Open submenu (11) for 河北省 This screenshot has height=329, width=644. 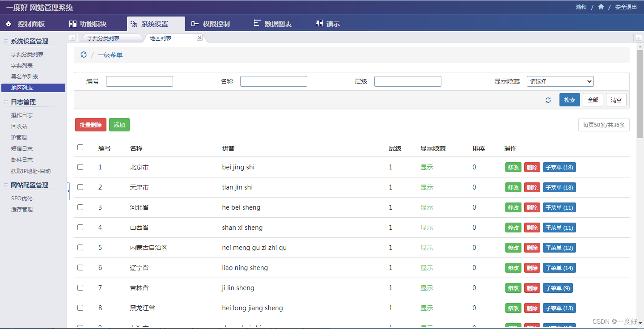pos(559,207)
